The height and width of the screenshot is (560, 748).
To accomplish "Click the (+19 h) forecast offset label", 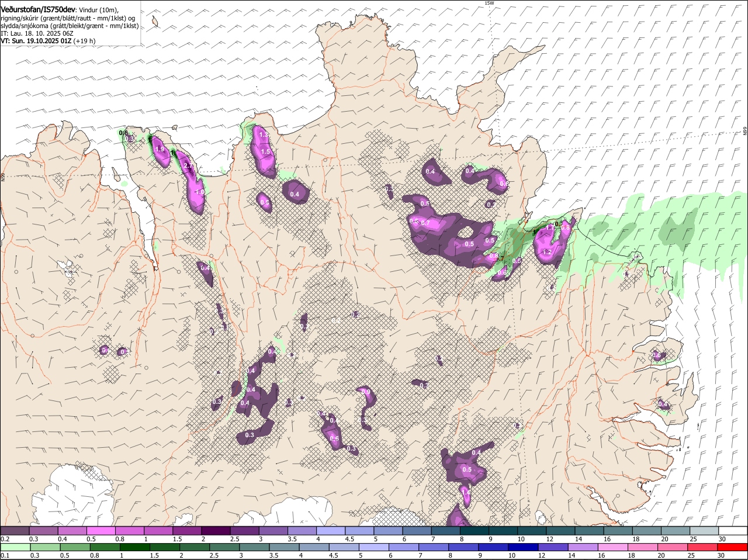I will (85, 41).
